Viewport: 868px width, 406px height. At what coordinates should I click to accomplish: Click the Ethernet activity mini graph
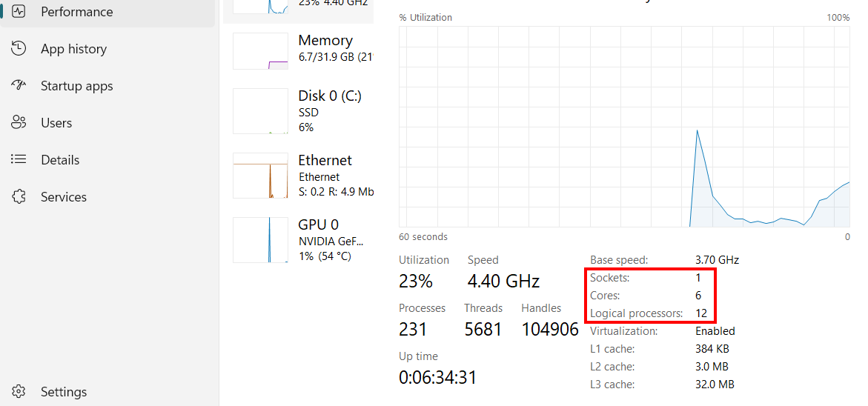pyautogui.click(x=260, y=176)
